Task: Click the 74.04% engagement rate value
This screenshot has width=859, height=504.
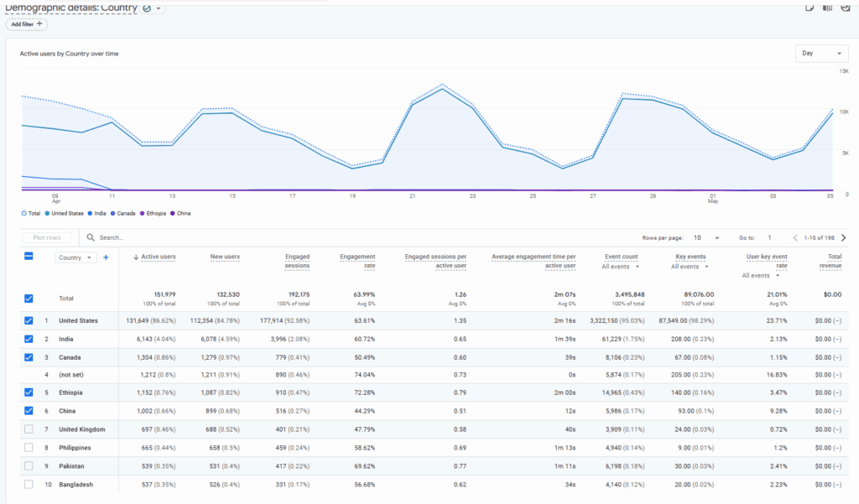Action: [365, 375]
